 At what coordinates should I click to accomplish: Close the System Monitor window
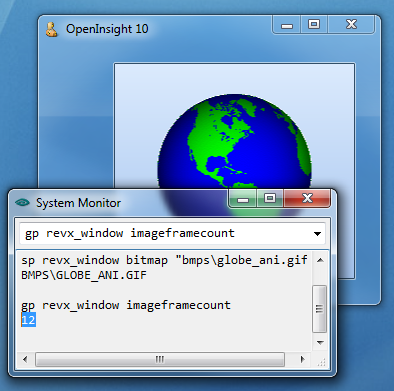(307, 199)
